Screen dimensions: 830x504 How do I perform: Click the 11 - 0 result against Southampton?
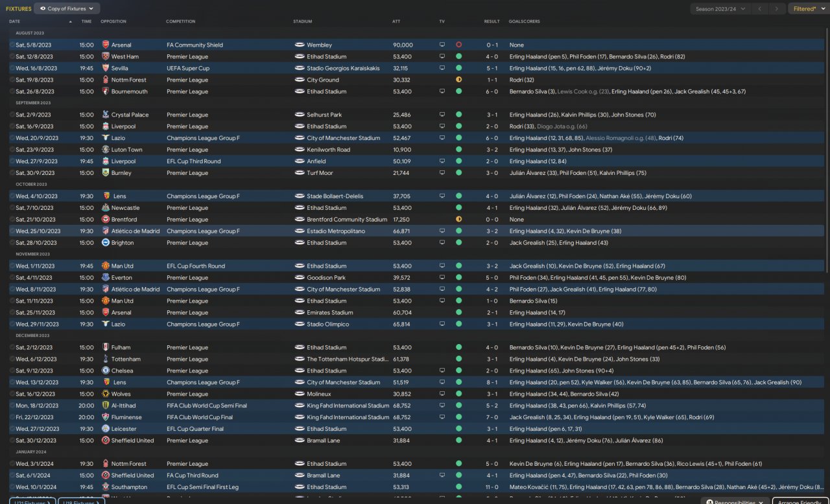(492, 487)
